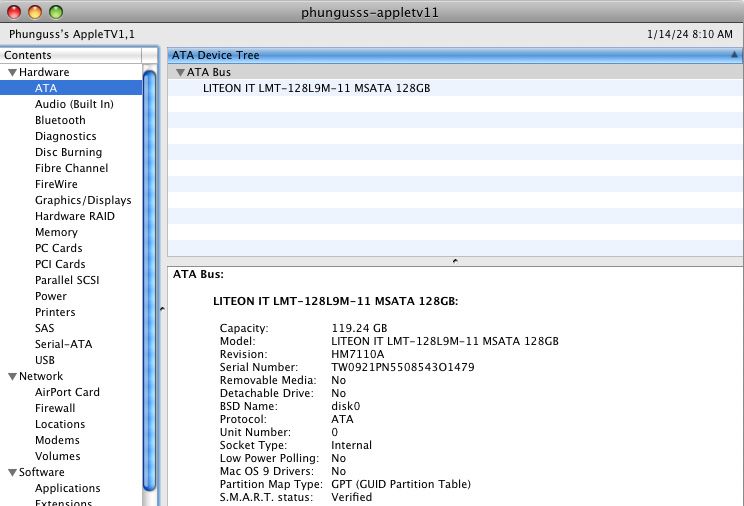This screenshot has height=506, width=744.
Task: Click the sidebar vertical divider handle
Action: 162,309
